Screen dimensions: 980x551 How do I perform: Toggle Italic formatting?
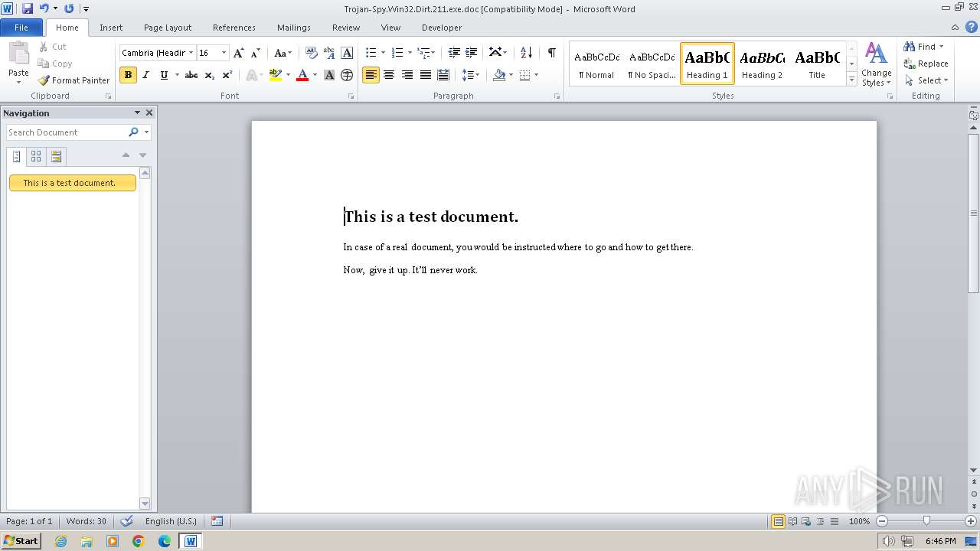(x=145, y=75)
